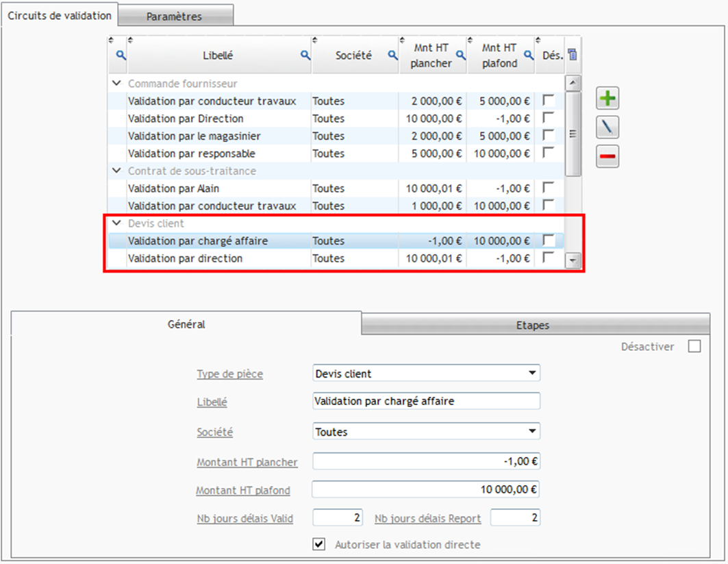Click the export grid icon beside the Dés. column
The image size is (728, 564).
[573, 53]
